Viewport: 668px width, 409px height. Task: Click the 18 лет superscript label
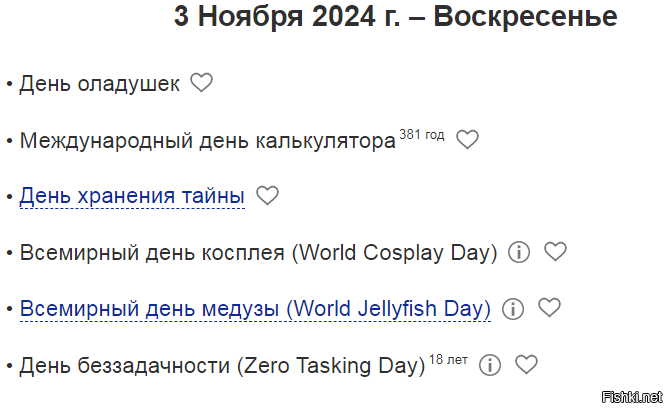[x=448, y=360]
